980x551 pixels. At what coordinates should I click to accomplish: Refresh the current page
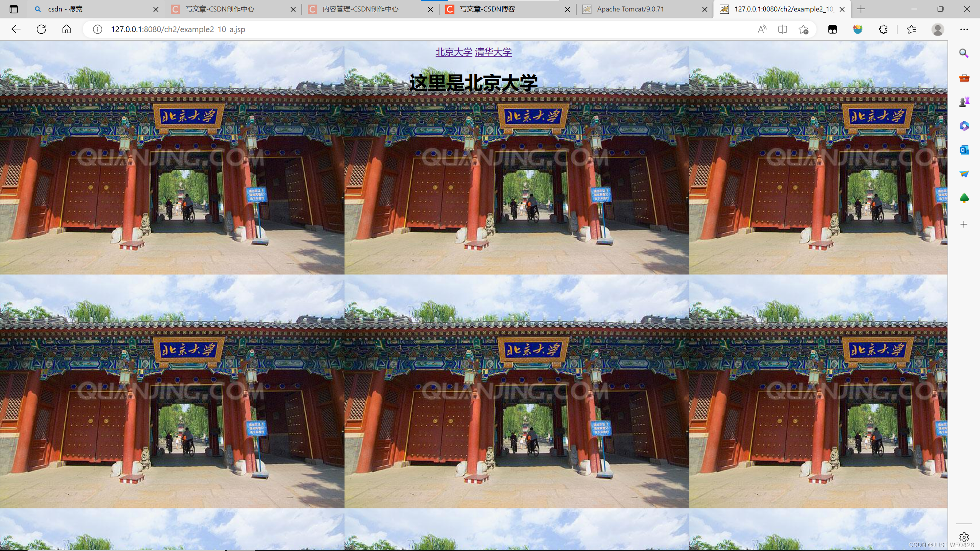click(x=41, y=29)
